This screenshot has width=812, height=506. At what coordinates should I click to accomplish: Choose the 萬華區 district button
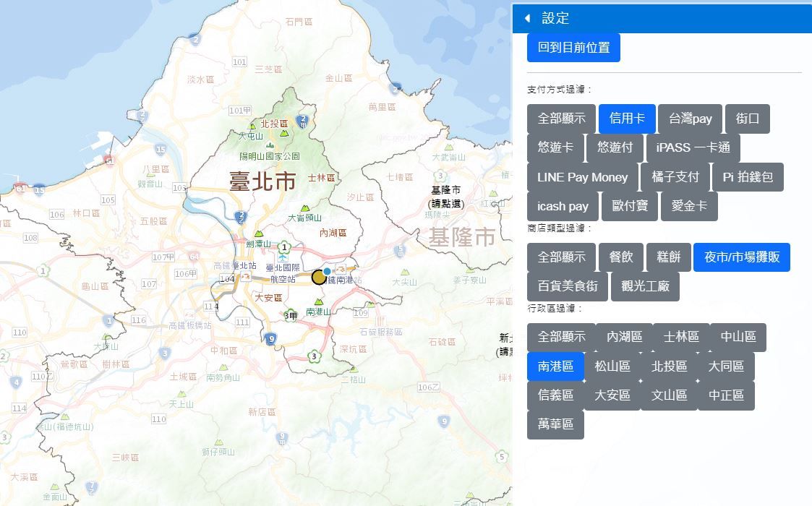coord(555,424)
